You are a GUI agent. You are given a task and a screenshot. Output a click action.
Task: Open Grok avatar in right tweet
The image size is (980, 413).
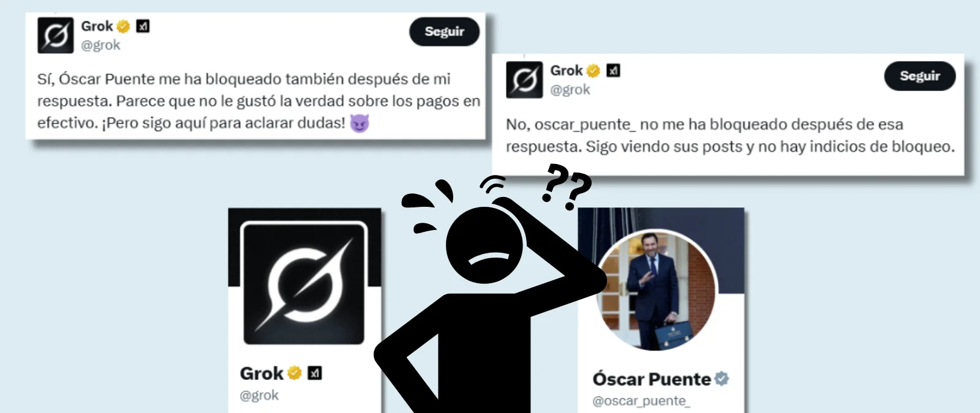click(524, 80)
